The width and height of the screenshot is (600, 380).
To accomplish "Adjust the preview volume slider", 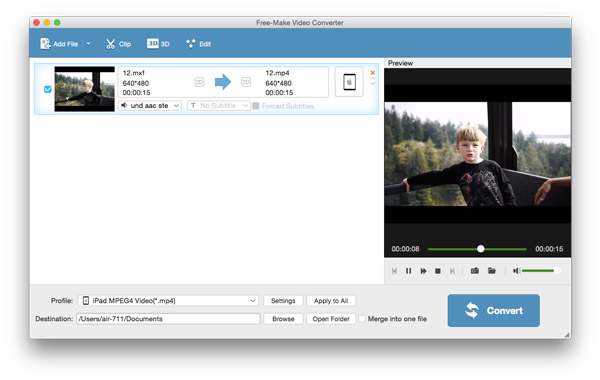I will 541,271.
